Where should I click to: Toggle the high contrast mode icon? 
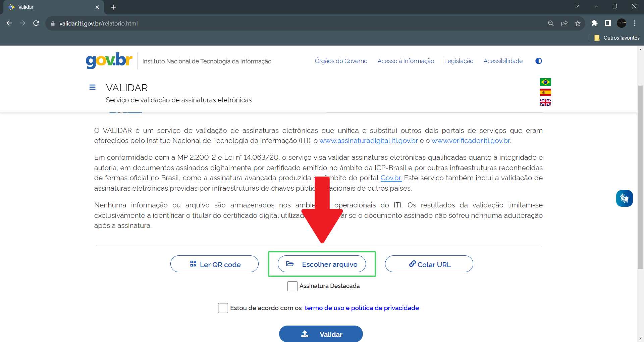click(538, 61)
